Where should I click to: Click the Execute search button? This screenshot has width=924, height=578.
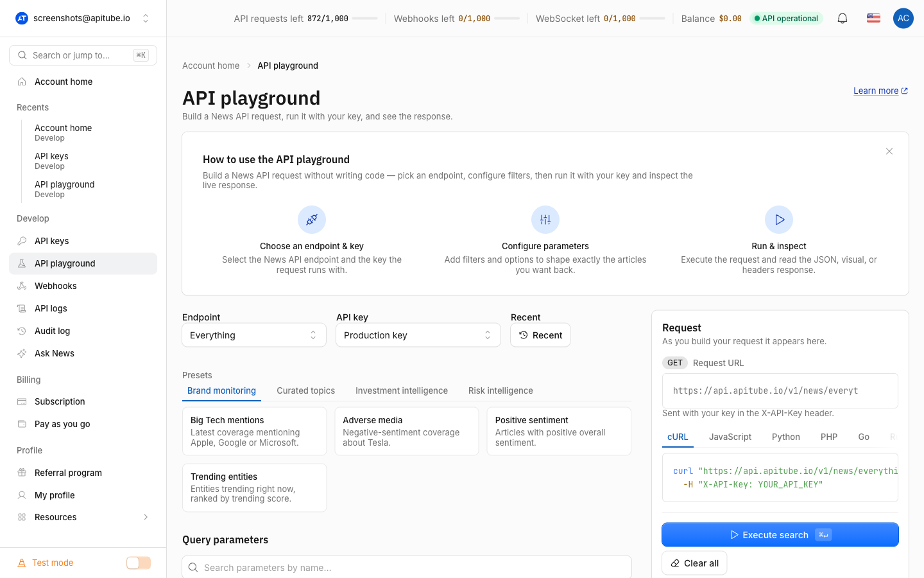click(x=780, y=535)
